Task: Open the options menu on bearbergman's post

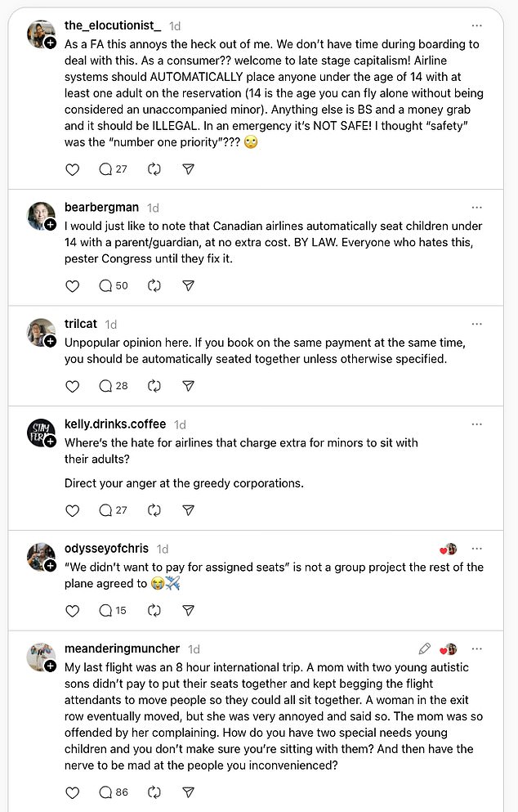Action: click(x=476, y=207)
